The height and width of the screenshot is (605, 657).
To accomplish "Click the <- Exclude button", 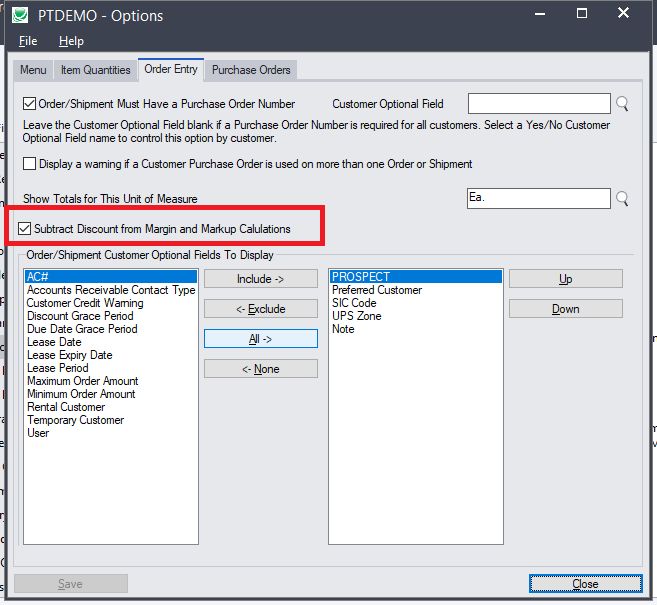I will pos(260,309).
